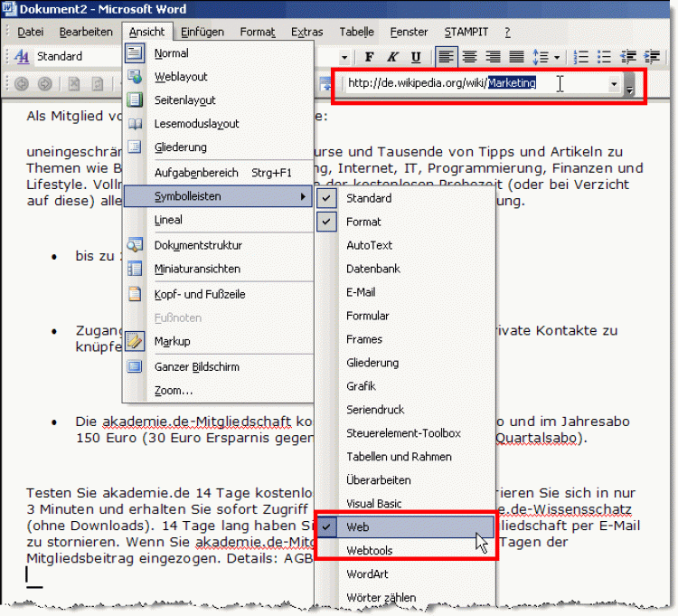Enable the Webtools toolbar
Screen dimensions: 678x616
coord(370,550)
